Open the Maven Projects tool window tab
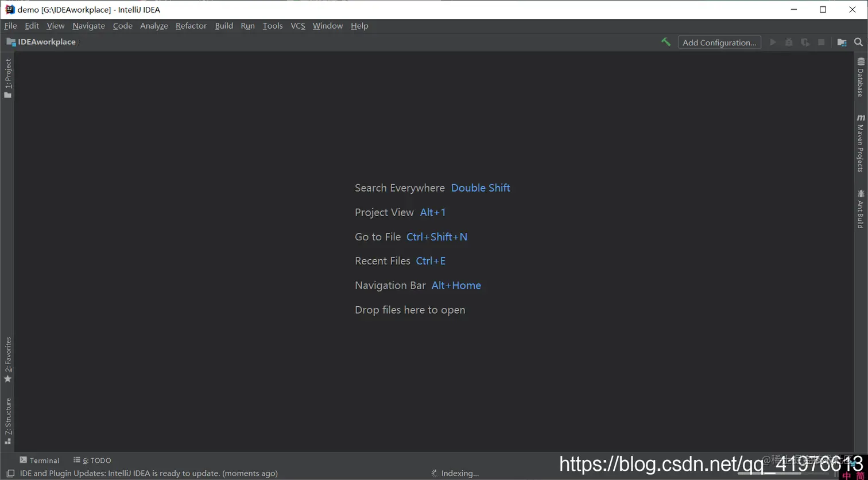This screenshot has height=480, width=868. pos(861,143)
